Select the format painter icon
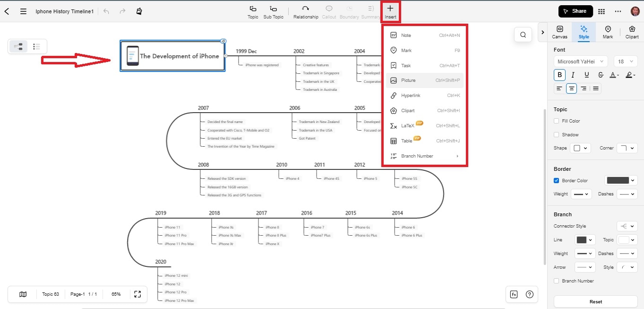Image resolution: width=644 pixels, height=309 pixels. coord(139,11)
